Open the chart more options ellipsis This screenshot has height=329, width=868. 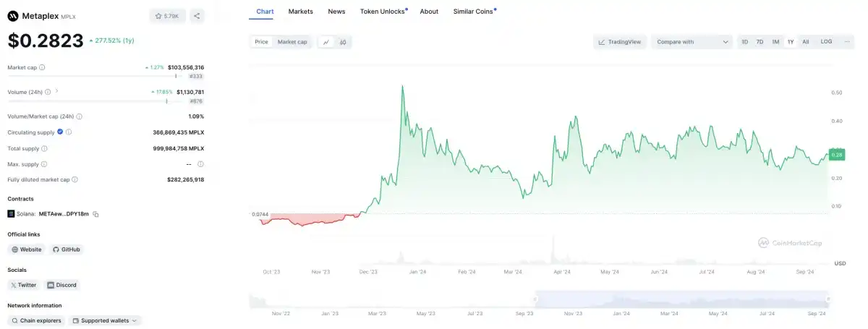coord(847,42)
